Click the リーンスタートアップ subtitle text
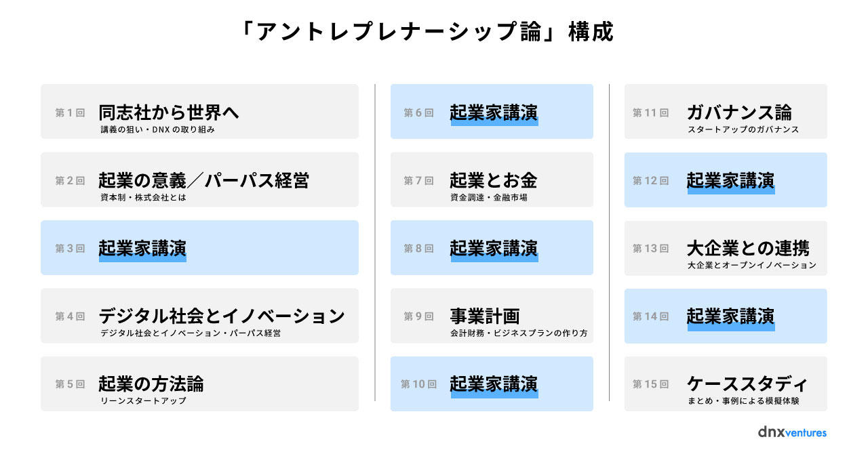 click(x=143, y=401)
